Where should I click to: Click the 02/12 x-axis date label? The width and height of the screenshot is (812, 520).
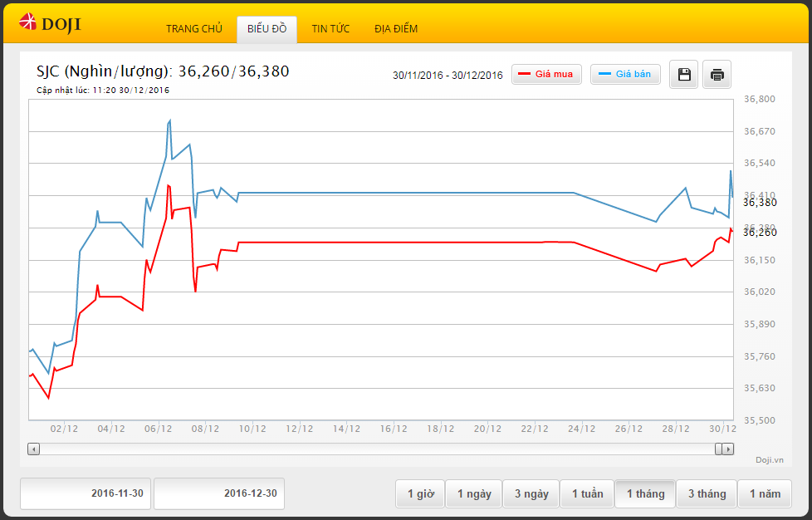tap(64, 429)
